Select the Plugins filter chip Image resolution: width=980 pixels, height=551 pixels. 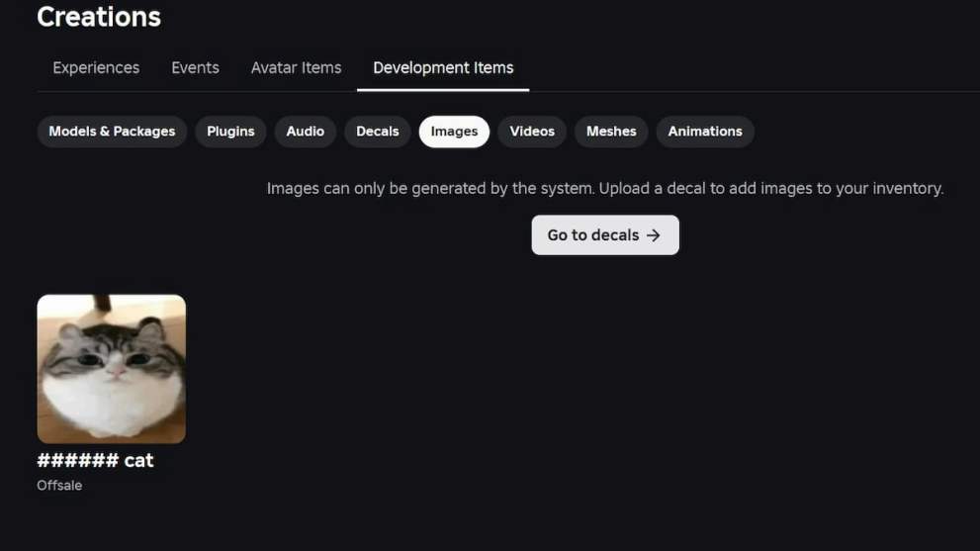pyautogui.click(x=230, y=132)
